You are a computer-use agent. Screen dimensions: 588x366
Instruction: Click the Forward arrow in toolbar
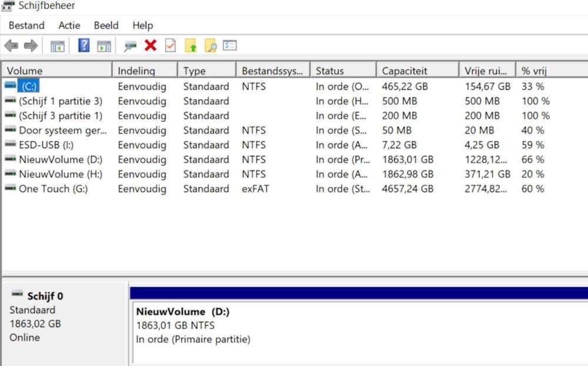pyautogui.click(x=31, y=46)
